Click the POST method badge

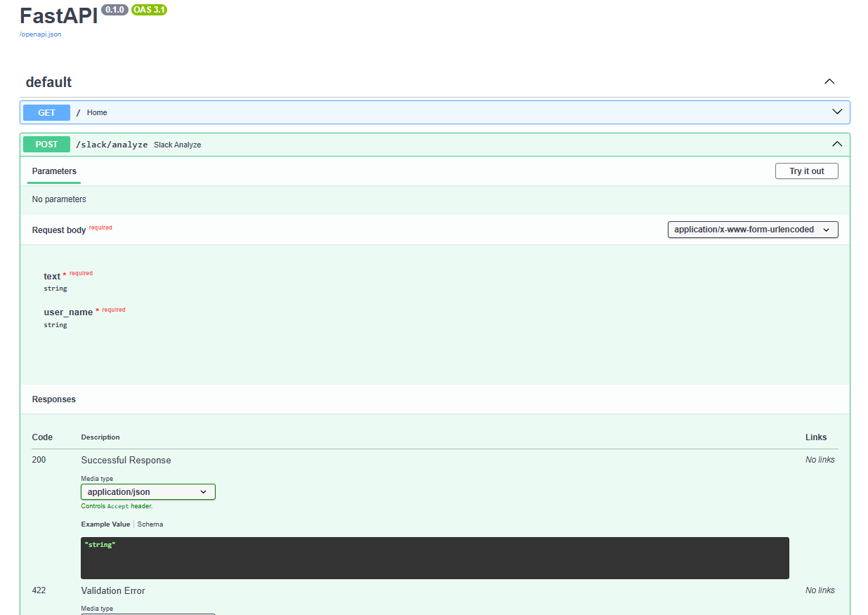coord(46,145)
